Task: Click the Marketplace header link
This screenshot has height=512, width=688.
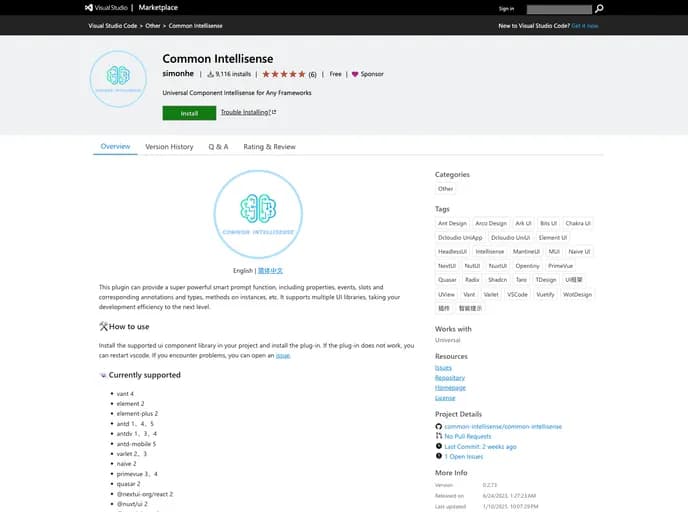Action: 158,7
